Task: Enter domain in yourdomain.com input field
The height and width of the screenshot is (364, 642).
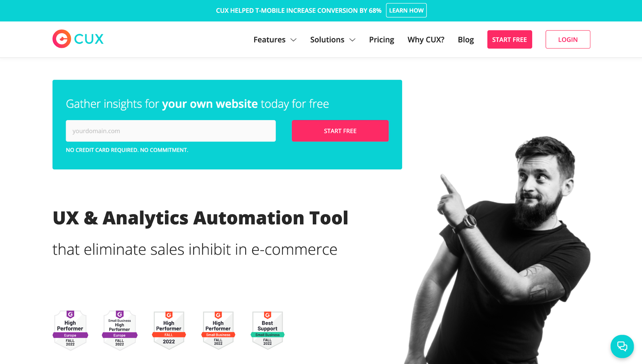Action: (x=171, y=131)
